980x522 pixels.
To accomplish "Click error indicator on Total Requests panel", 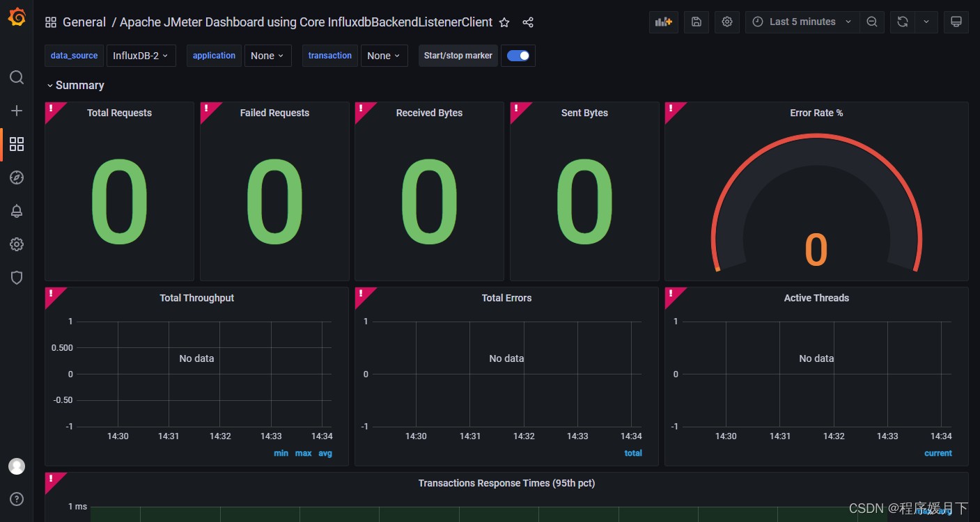I will [52, 109].
